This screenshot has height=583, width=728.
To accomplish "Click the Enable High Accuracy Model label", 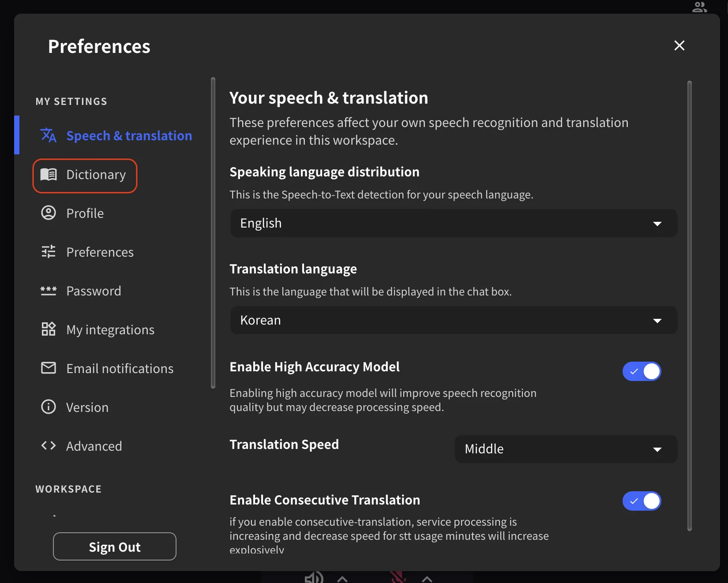I will click(315, 367).
